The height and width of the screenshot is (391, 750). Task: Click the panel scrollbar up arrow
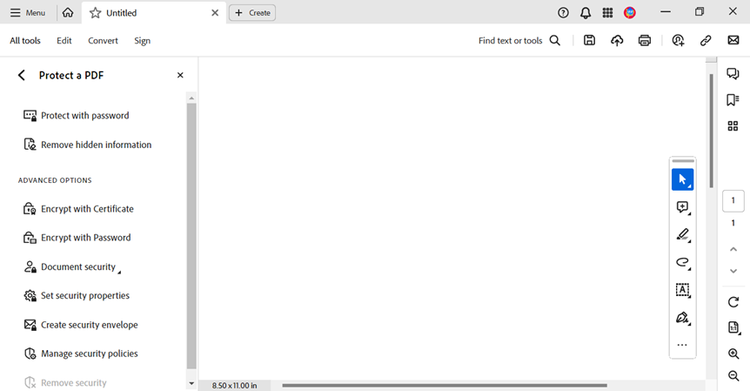[x=191, y=98]
